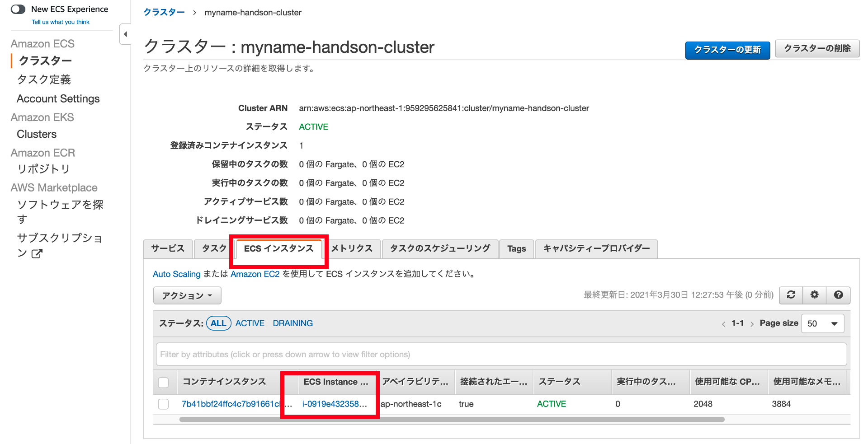Sort by 接続されたエー column header

pos(494,382)
